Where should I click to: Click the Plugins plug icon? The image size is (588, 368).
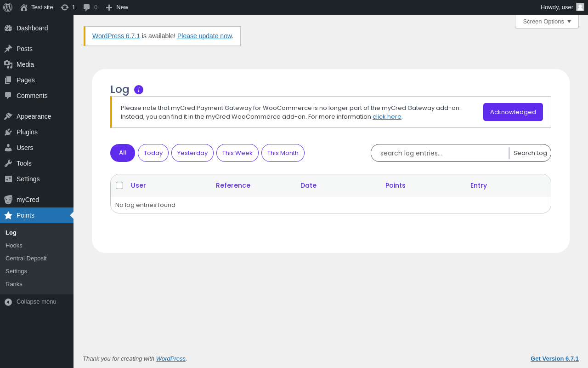(8, 132)
